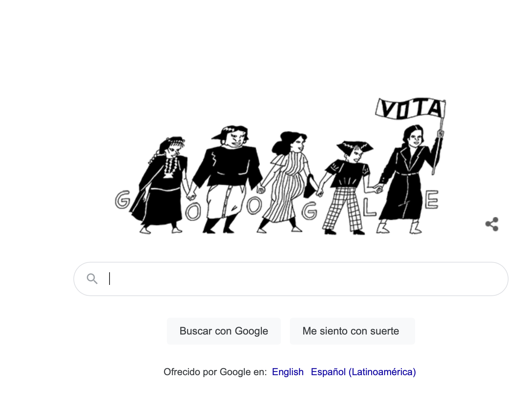532x405 pixels.
Task: Click the VOTA flag in the doodle
Action: point(411,109)
